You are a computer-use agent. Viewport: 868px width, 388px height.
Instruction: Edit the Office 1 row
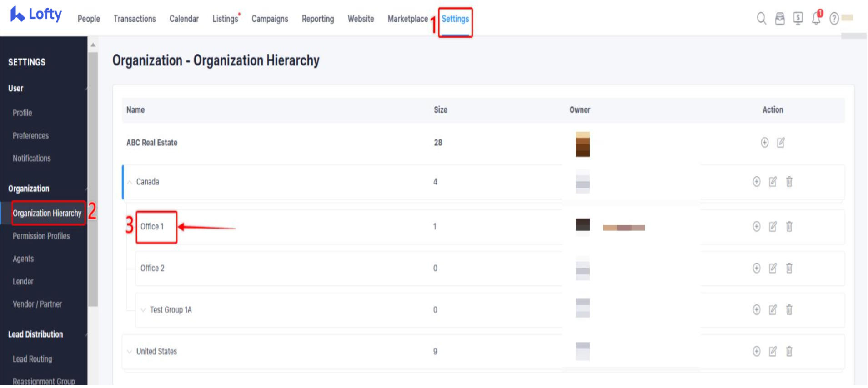point(773,227)
